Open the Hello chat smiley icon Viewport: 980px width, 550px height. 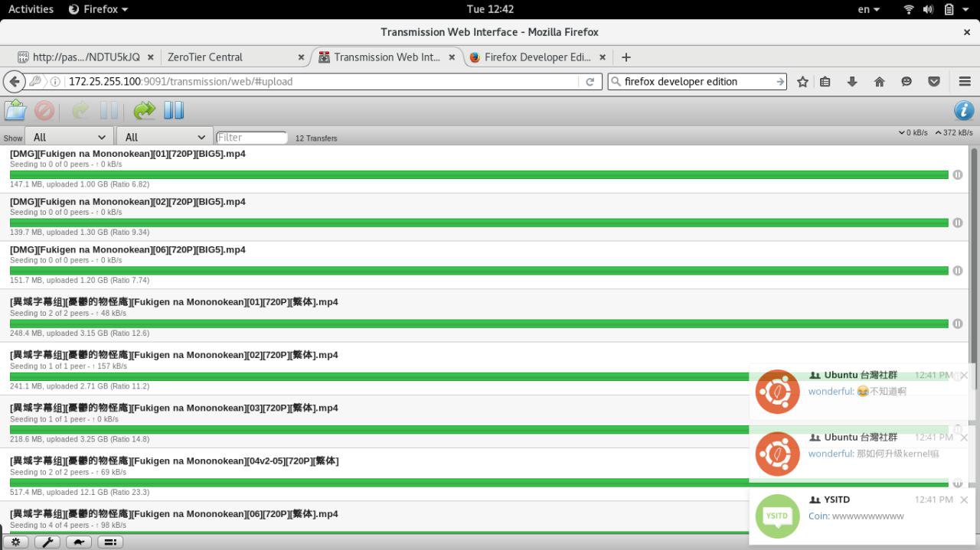pyautogui.click(x=906, y=81)
